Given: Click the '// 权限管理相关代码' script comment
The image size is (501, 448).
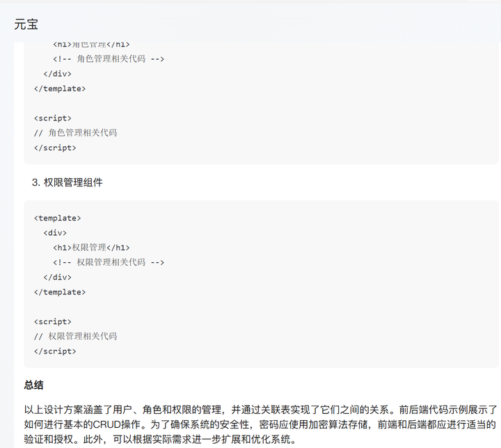Looking at the screenshot, I should (75, 336).
